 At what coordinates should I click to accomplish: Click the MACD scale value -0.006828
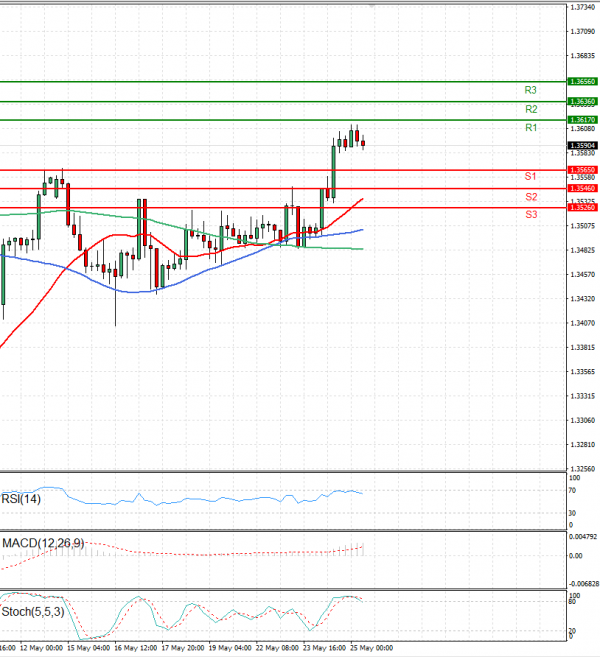tap(583, 584)
